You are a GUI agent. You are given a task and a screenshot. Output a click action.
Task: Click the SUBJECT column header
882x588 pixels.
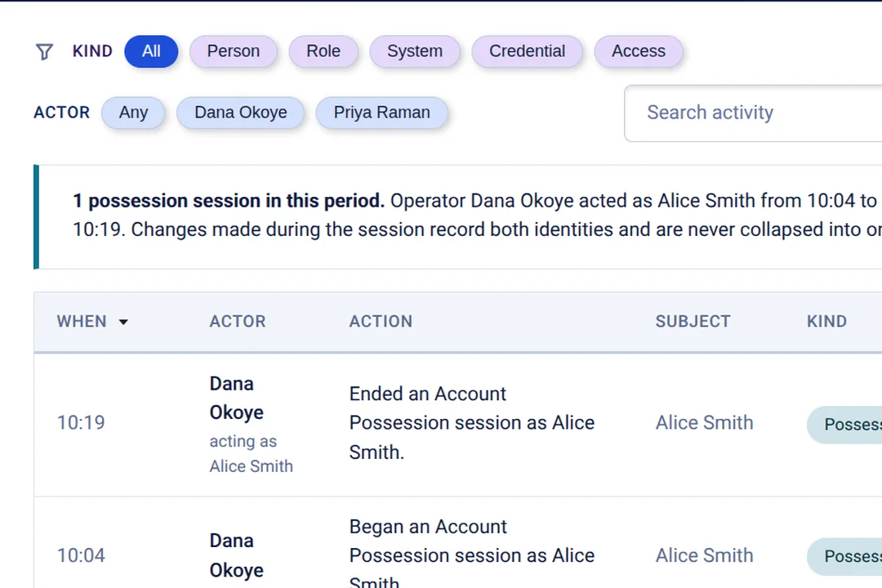coord(693,321)
